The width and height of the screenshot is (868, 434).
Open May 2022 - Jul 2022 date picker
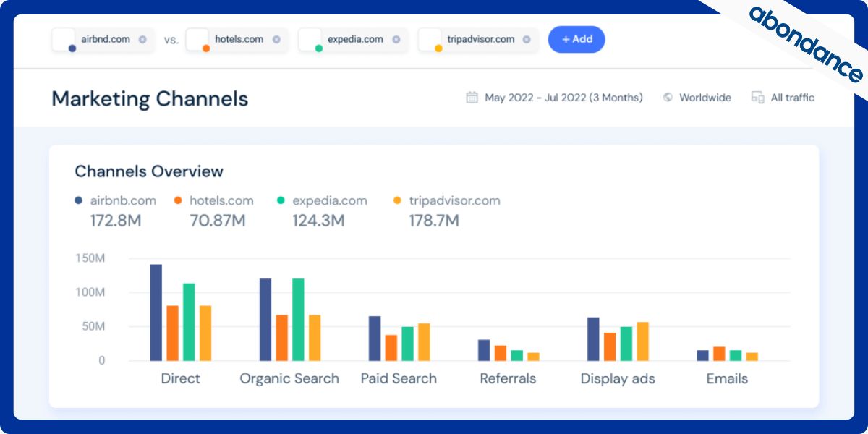pos(563,98)
